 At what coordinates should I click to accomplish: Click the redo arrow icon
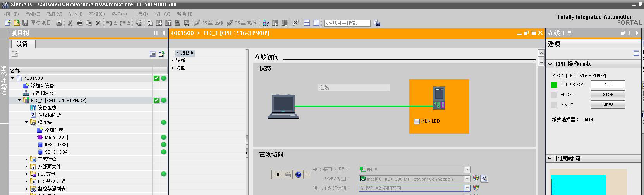pos(122,23)
